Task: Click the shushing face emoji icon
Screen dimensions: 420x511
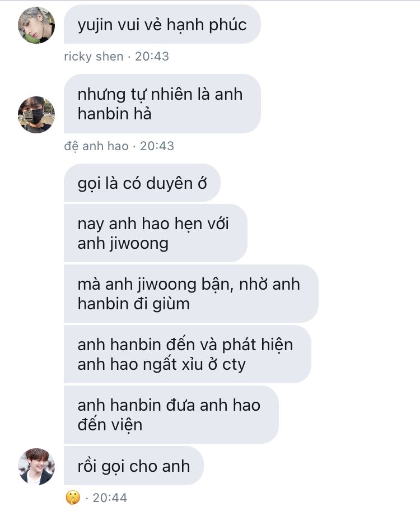Action: (72, 498)
